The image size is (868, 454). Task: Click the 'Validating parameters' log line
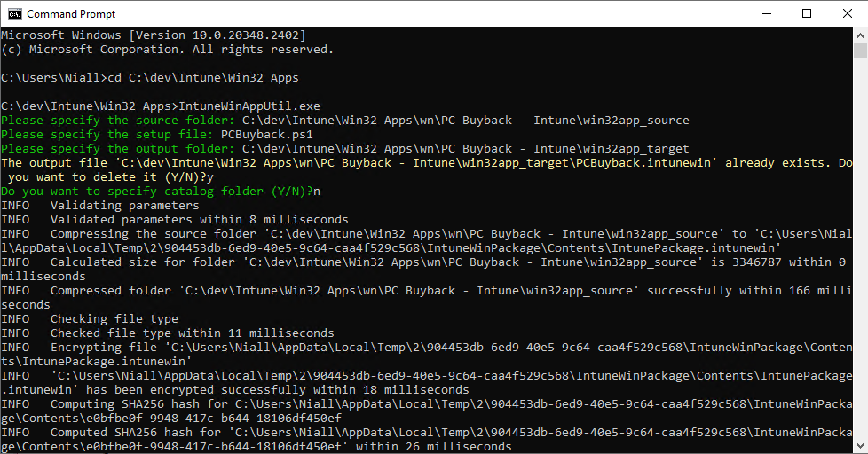[x=100, y=206]
